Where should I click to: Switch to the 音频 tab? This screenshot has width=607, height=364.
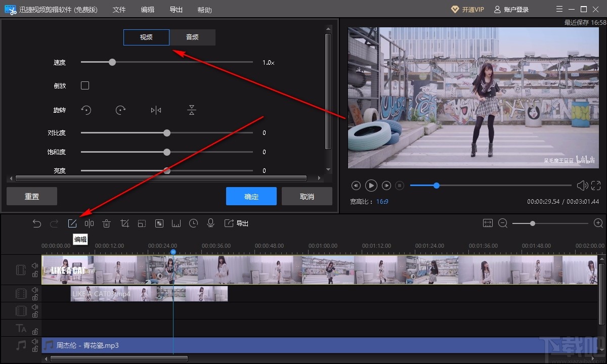click(192, 37)
